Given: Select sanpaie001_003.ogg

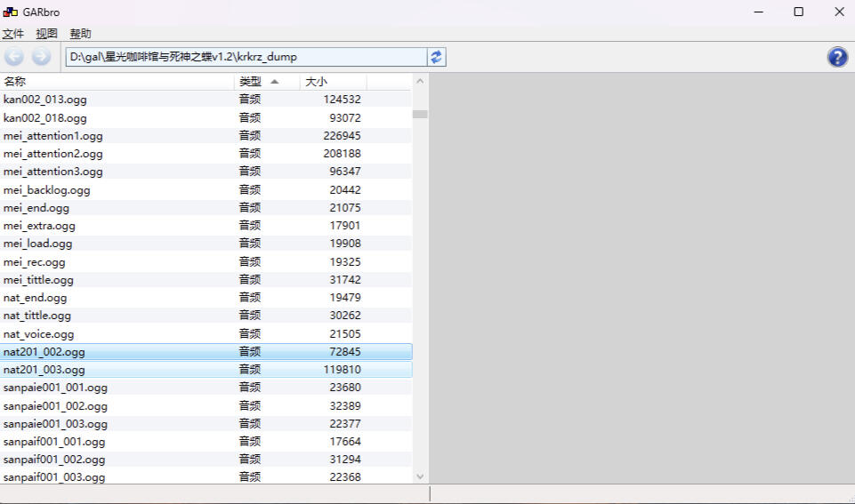Looking at the screenshot, I should 206,423.
